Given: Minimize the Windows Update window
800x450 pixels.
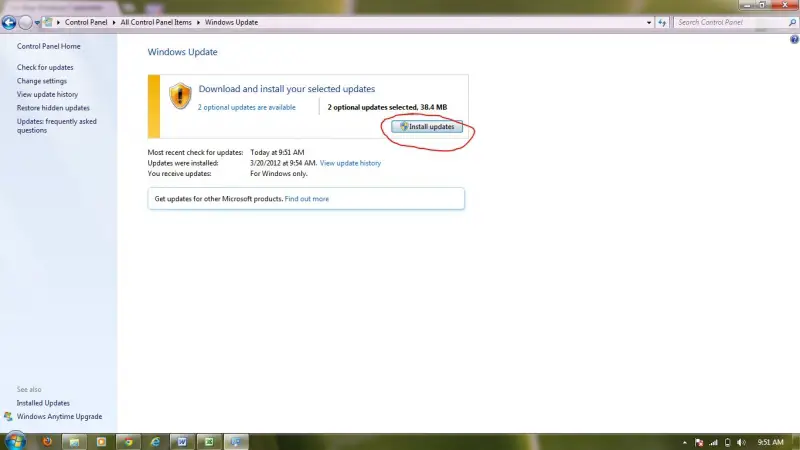Looking at the screenshot, I should coord(747,5).
